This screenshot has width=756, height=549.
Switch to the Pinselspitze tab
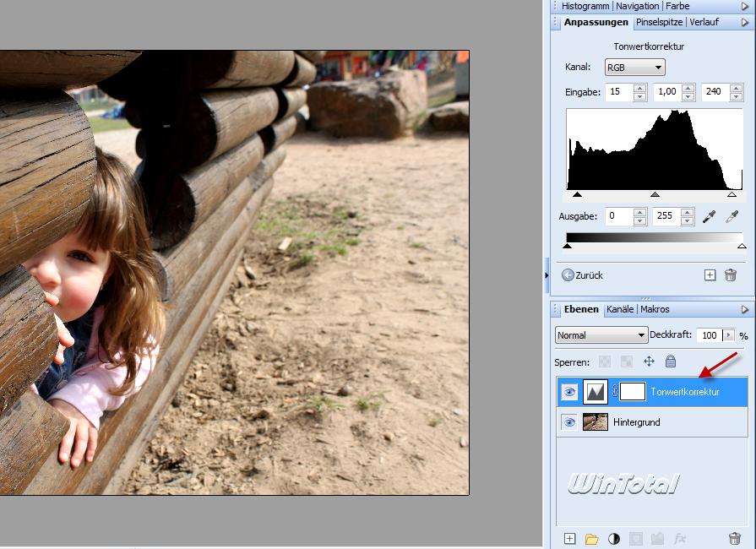click(659, 22)
